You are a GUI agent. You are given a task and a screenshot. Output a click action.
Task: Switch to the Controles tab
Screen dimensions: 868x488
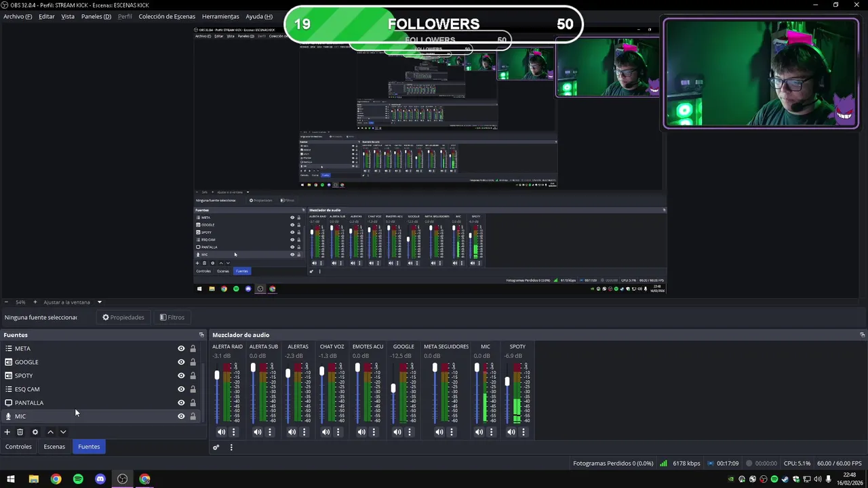coord(18,447)
